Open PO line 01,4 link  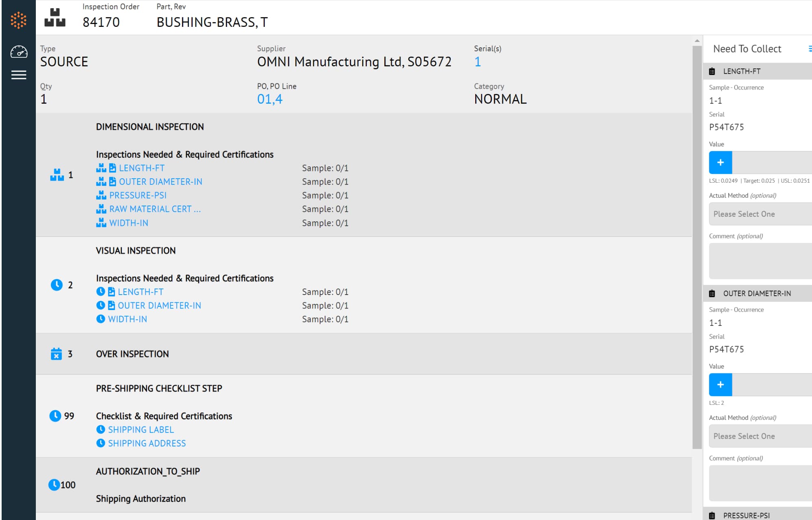click(270, 99)
